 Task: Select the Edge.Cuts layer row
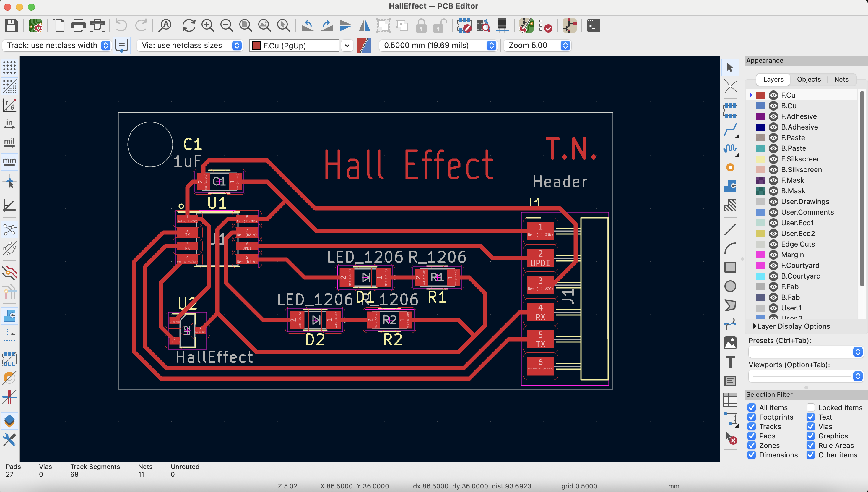pos(798,244)
